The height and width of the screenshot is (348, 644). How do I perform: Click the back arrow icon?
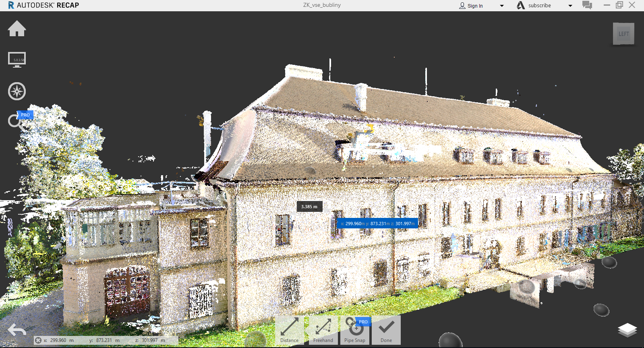point(17,330)
